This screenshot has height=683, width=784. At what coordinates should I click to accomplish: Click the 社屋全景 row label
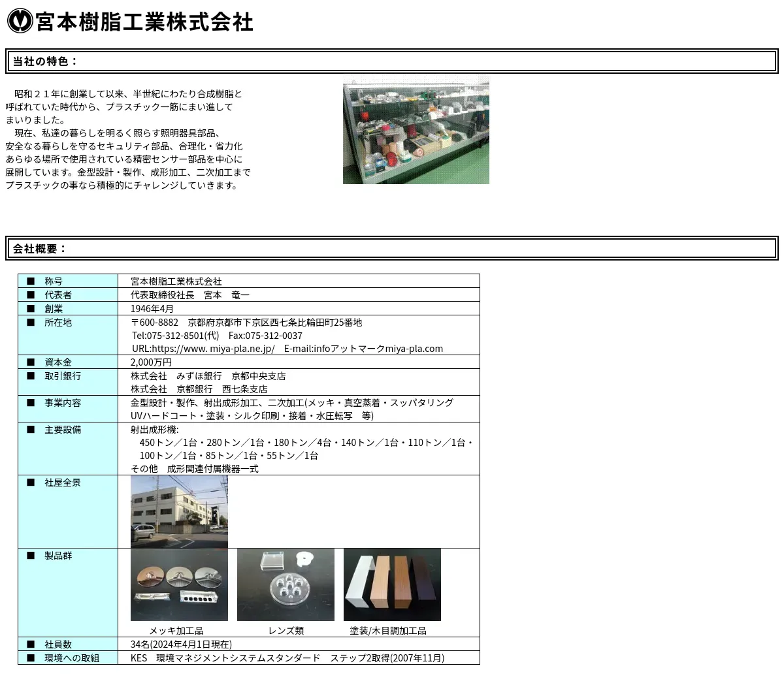click(63, 483)
